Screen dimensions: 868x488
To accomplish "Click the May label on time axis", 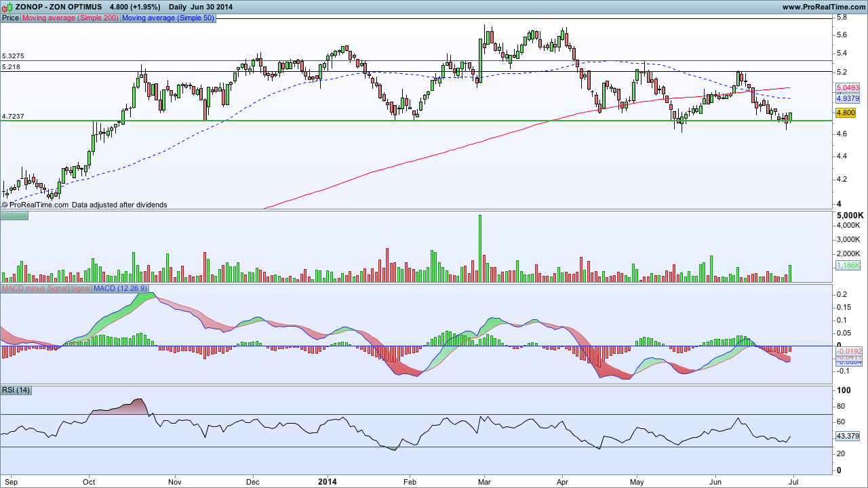I will pyautogui.click(x=638, y=482).
